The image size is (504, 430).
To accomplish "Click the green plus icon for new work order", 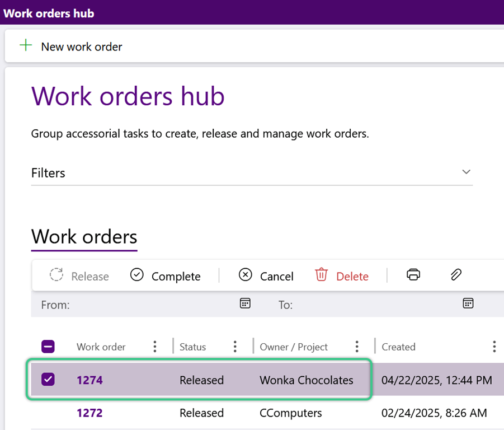I will coord(26,45).
